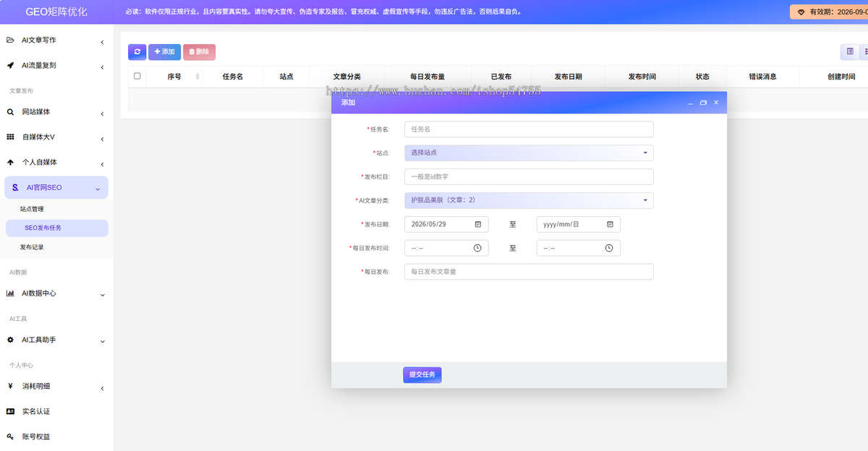This screenshot has height=451, width=868.
Task: Open the AI文章分类 护肤品美肤 dropdown
Action: pyautogui.click(x=529, y=200)
